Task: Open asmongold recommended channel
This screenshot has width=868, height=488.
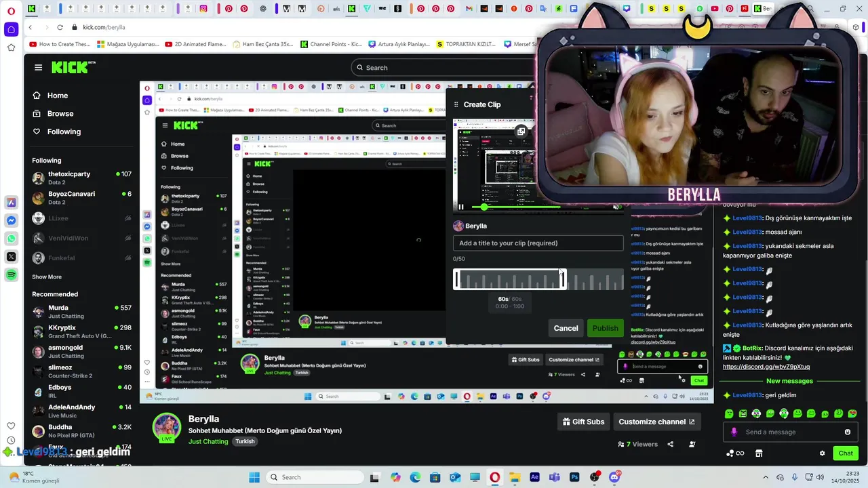Action: pyautogui.click(x=81, y=352)
